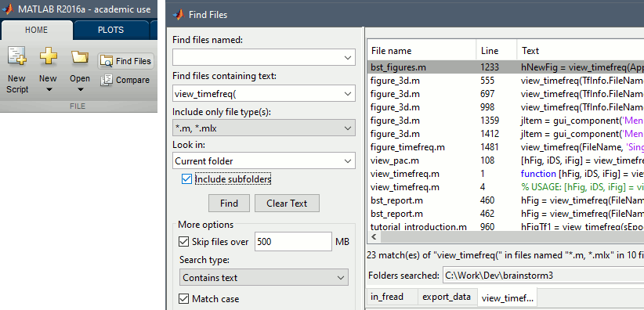Screen dimensions: 644x310
Task: Open the 'Find files named' dropdown
Action: click(x=348, y=58)
